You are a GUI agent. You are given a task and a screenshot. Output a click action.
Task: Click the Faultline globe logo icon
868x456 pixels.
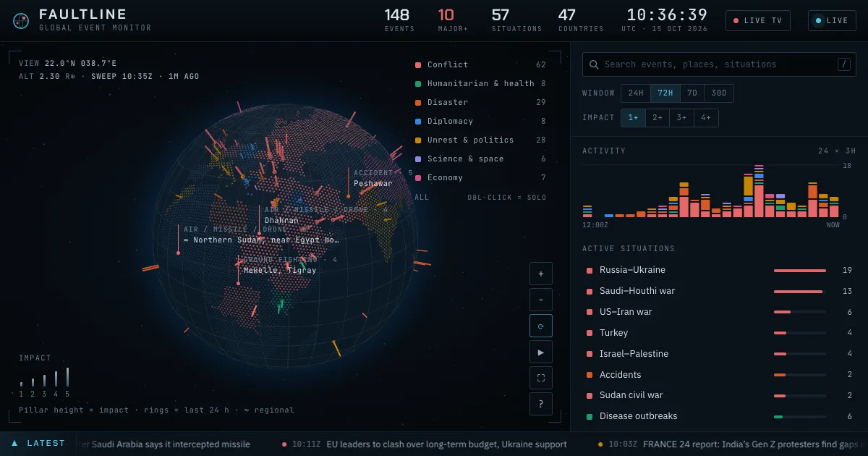tap(21, 21)
